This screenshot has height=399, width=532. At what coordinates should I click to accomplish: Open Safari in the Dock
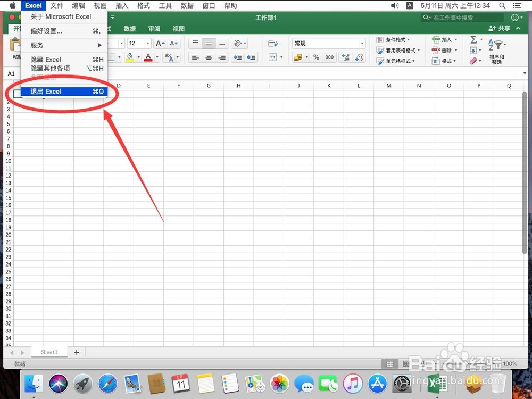pos(107,384)
